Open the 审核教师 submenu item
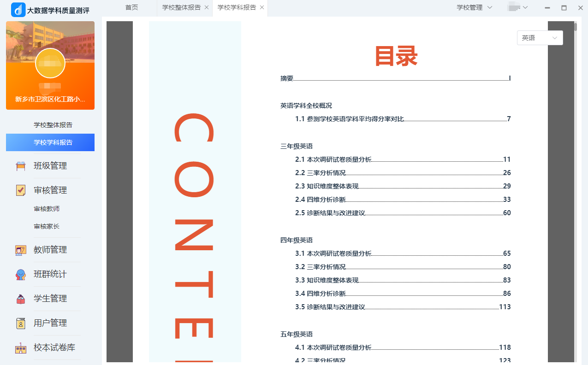The width and height of the screenshot is (588, 365). pyautogui.click(x=47, y=209)
